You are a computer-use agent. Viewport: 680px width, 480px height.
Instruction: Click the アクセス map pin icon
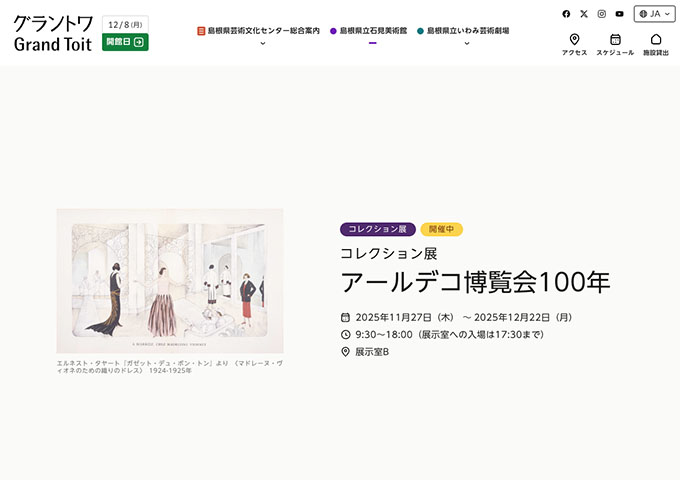point(574,39)
